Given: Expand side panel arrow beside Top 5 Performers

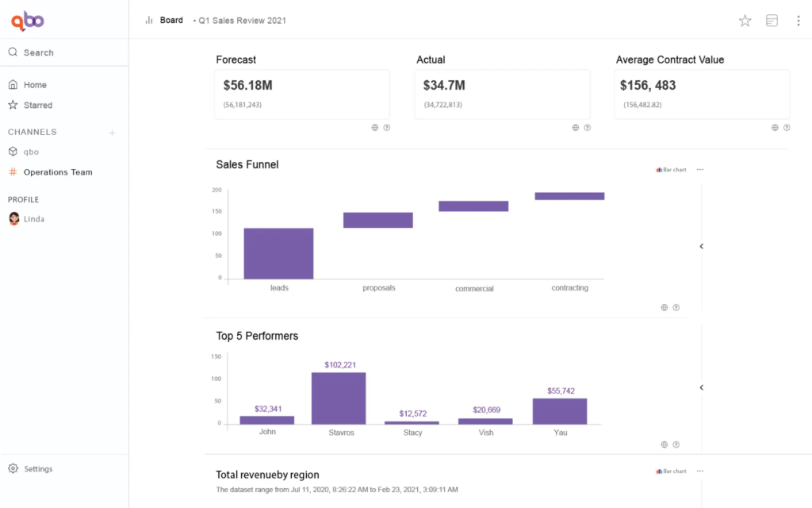Looking at the screenshot, I should (x=702, y=387).
